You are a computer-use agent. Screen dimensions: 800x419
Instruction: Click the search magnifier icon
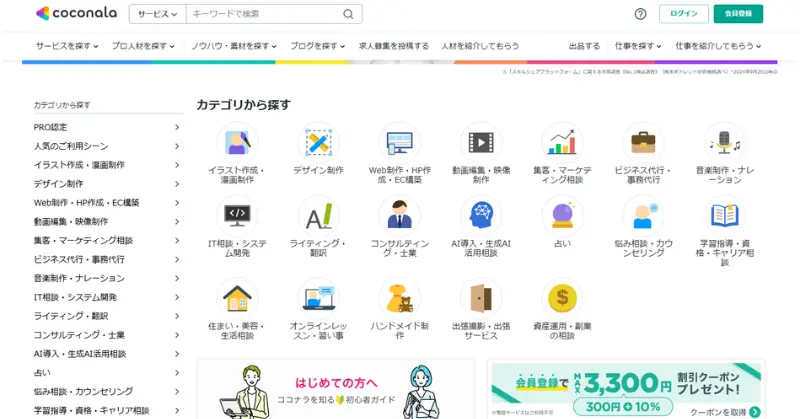[348, 14]
